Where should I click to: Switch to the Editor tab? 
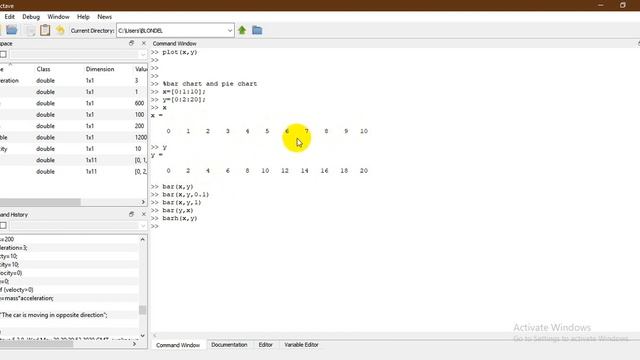point(265,345)
